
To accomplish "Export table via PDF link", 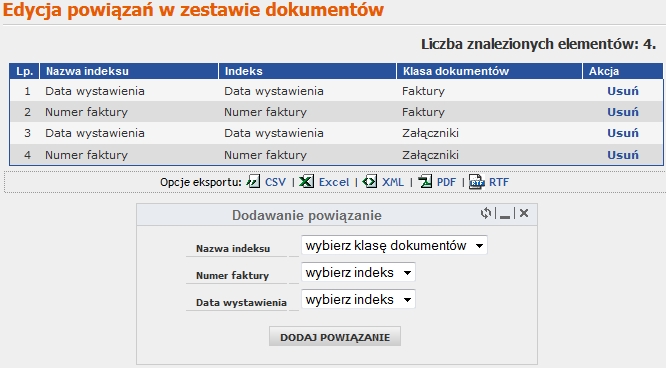I will (446, 182).
